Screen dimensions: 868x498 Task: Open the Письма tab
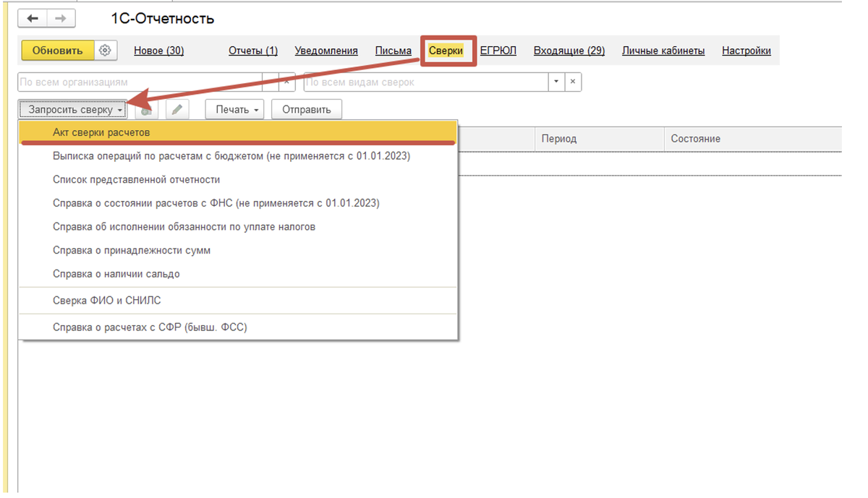[x=393, y=51]
